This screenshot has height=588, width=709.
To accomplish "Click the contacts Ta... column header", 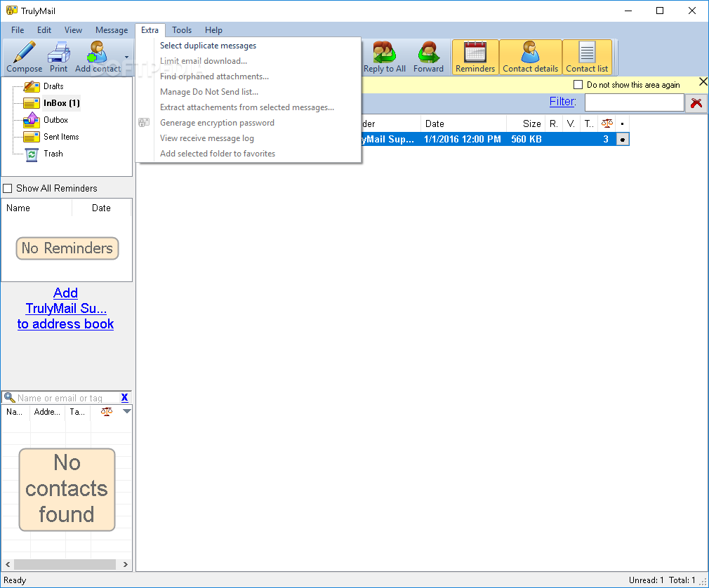I will (77, 412).
